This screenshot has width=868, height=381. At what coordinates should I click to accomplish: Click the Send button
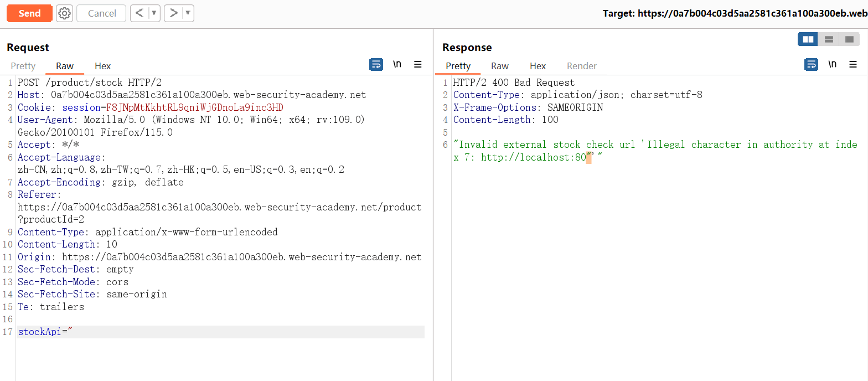coord(29,13)
